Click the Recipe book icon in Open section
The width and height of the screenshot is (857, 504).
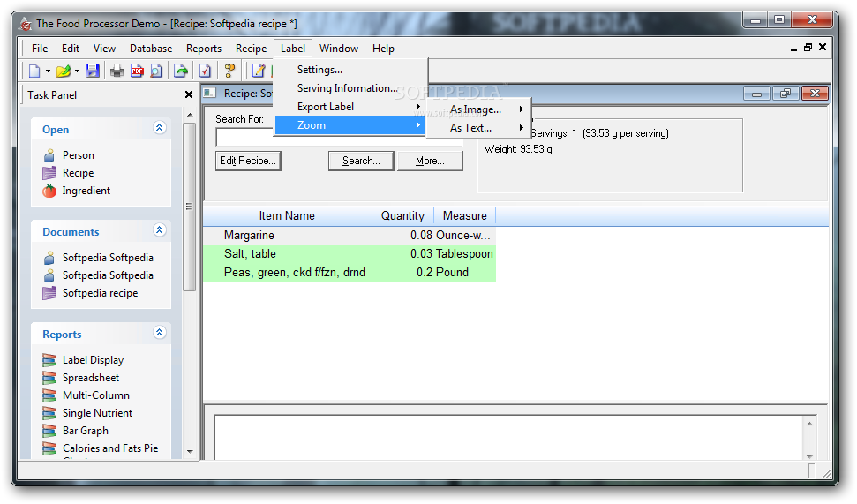pyautogui.click(x=49, y=173)
